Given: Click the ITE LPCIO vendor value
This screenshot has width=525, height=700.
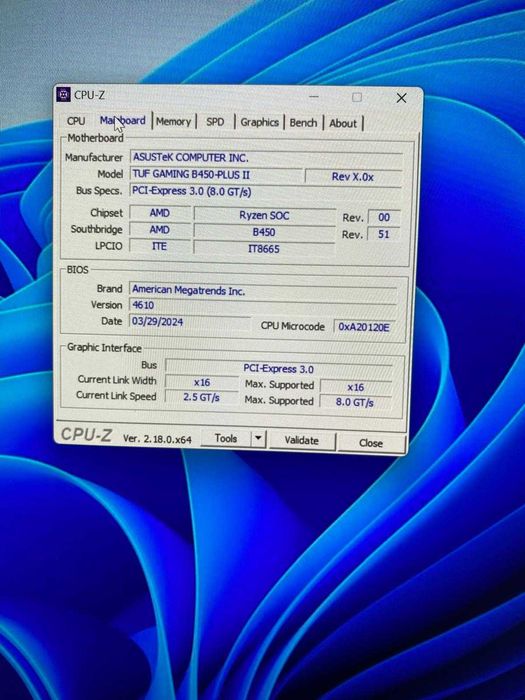Looking at the screenshot, I should (160, 246).
